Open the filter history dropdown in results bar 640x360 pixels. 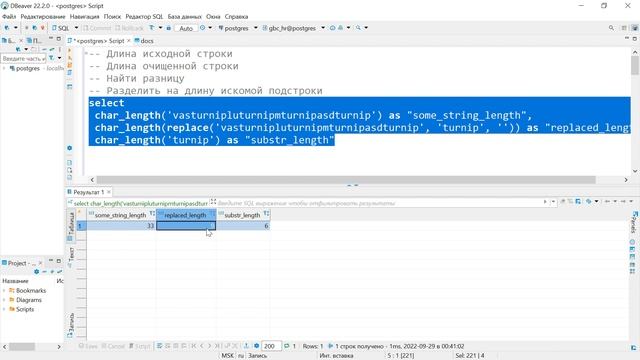(x=553, y=202)
